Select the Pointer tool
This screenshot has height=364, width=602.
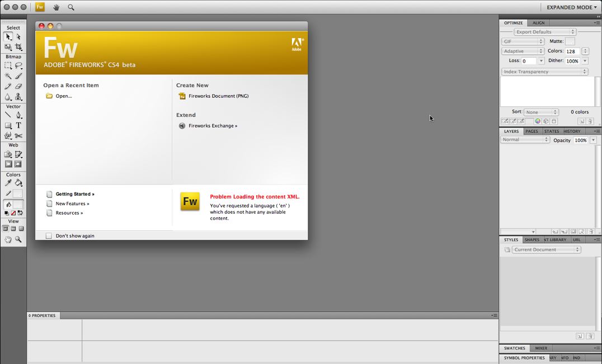[x=8, y=37]
